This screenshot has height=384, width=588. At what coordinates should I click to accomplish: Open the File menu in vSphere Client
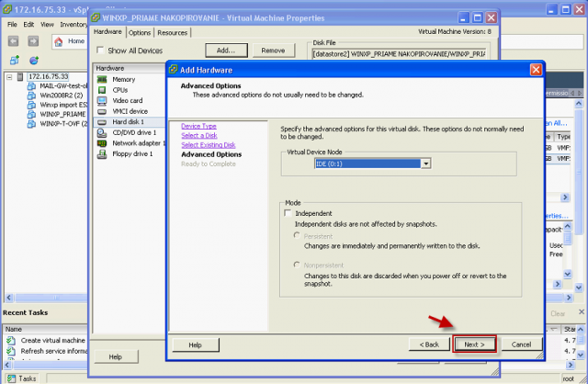coord(12,25)
